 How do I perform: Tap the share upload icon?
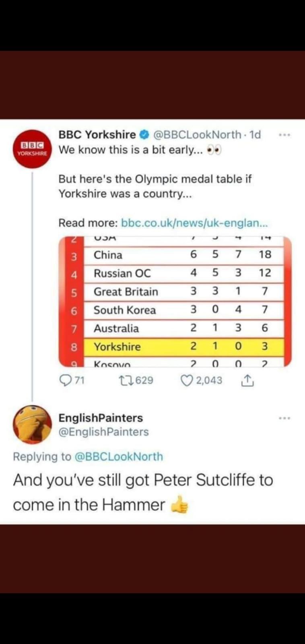click(247, 380)
